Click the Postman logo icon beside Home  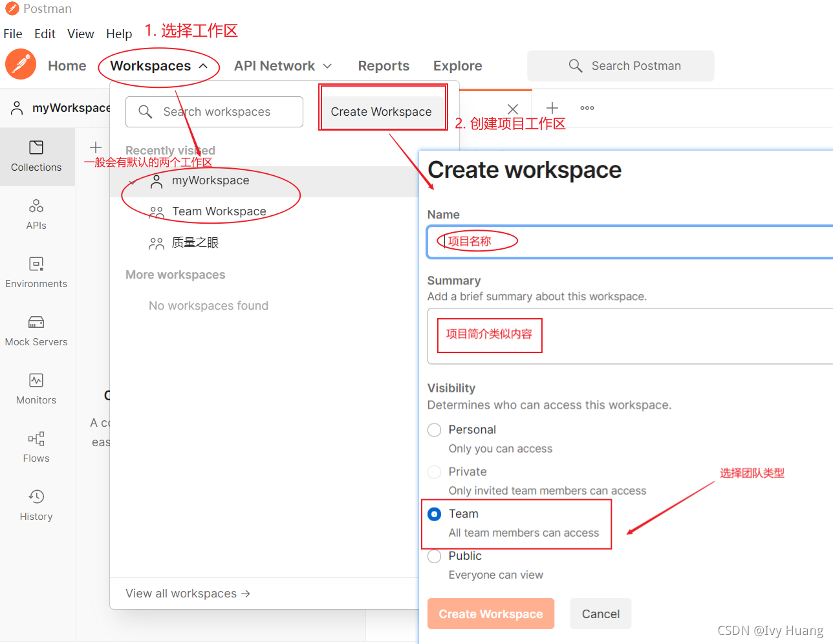[x=21, y=65]
